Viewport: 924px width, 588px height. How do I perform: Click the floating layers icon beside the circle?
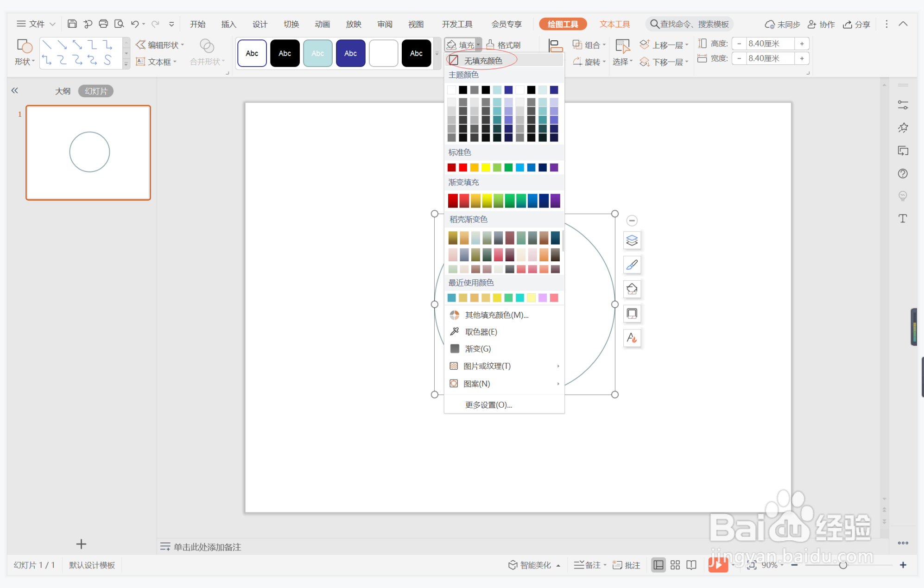(632, 240)
